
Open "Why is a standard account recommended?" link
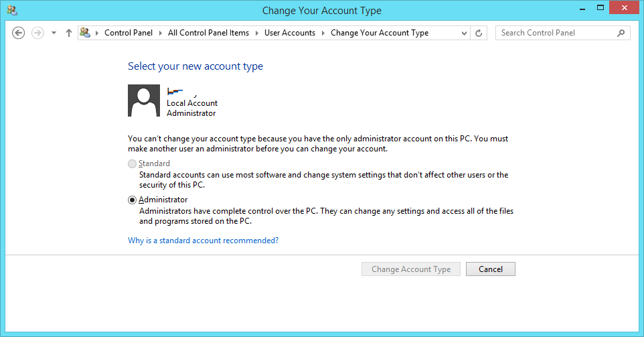[x=203, y=241]
